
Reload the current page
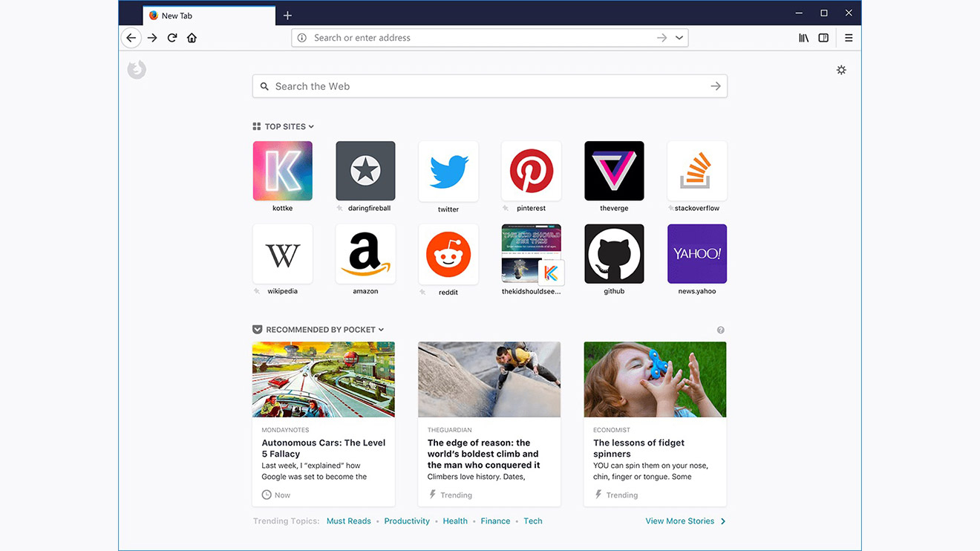point(172,38)
